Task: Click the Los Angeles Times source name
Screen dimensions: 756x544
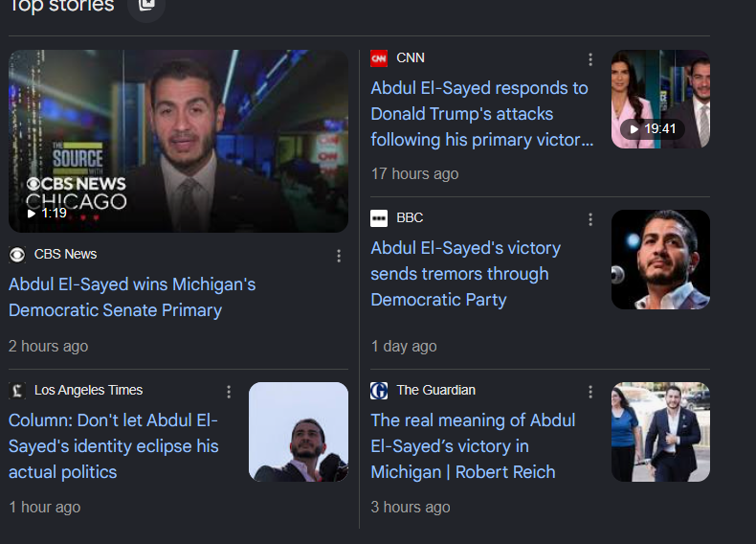Action: tap(88, 390)
